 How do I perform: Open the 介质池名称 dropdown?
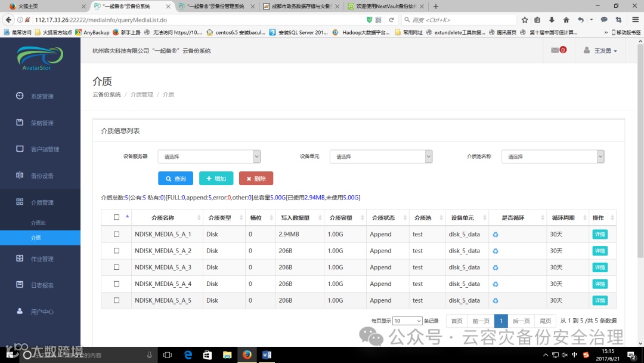click(x=553, y=156)
